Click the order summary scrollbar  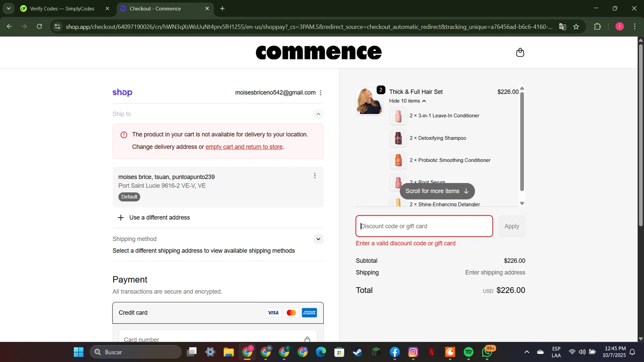point(522,142)
